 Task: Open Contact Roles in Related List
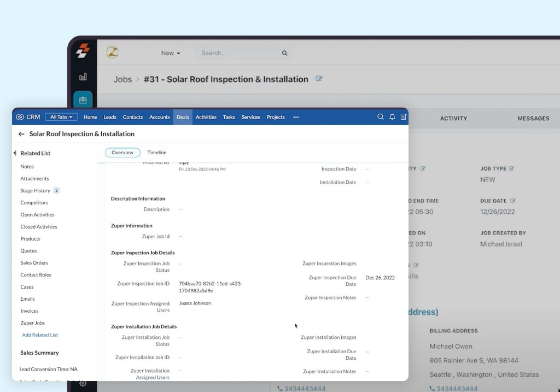pyautogui.click(x=36, y=275)
